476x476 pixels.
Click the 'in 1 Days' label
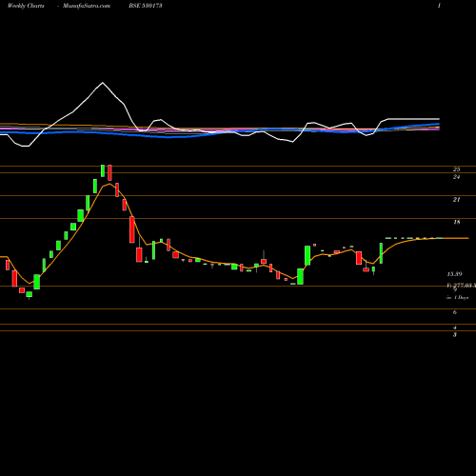pyautogui.click(x=457, y=298)
